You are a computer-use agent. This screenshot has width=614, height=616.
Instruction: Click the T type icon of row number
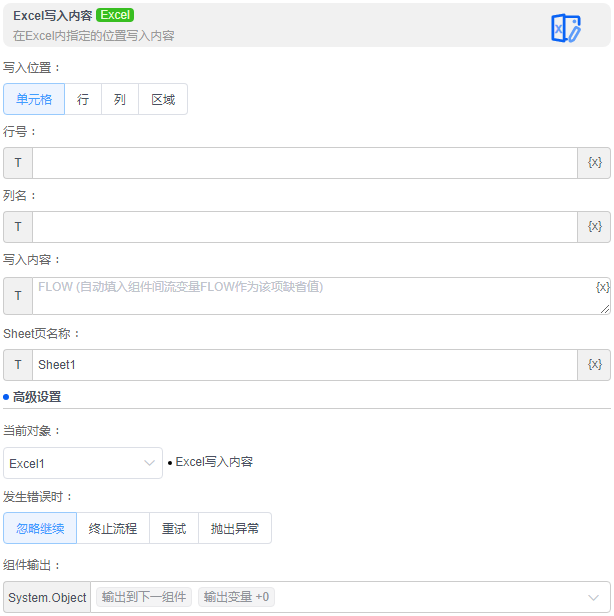point(18,163)
